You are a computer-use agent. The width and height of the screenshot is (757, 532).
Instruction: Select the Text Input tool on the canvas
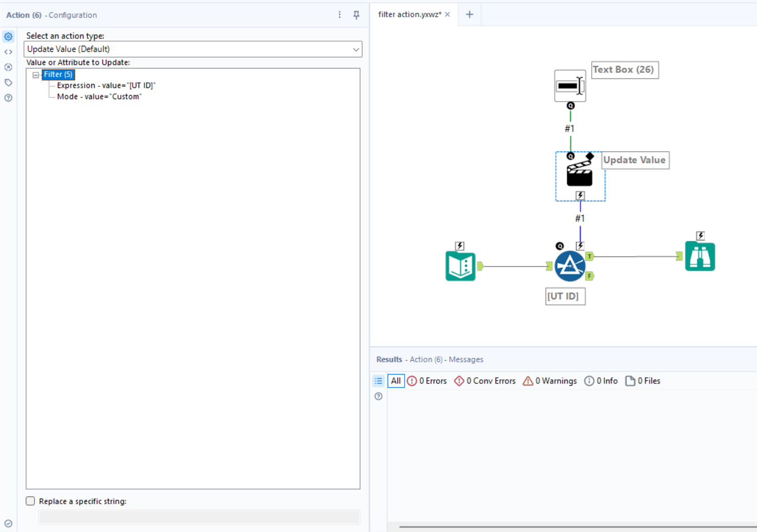460,266
